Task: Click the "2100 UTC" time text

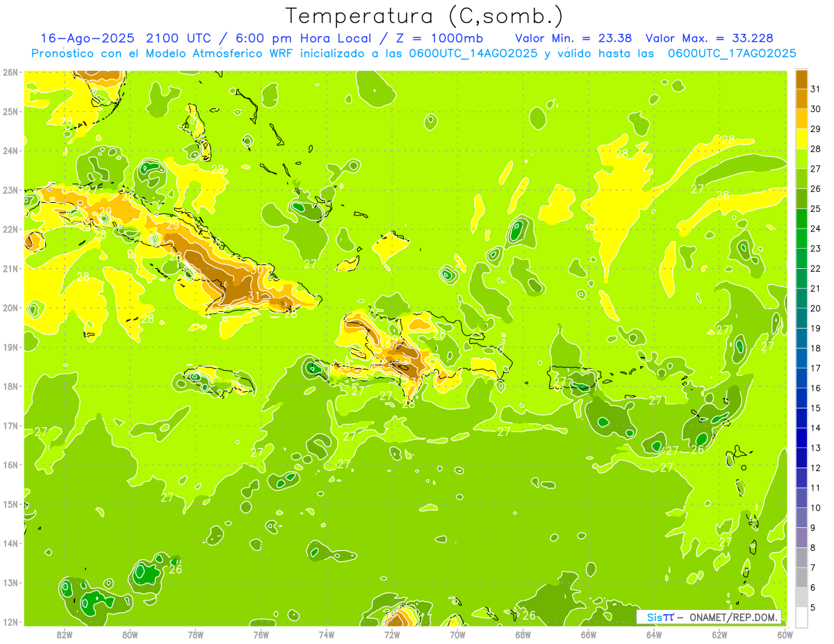Action: [178, 38]
